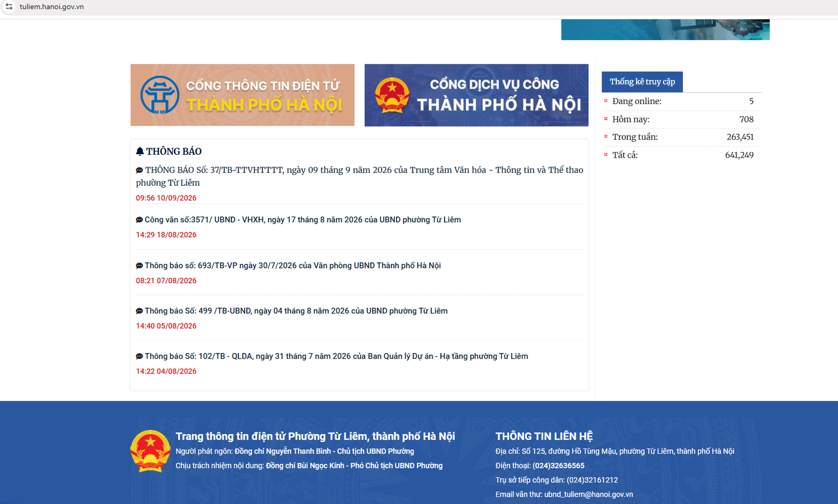
Task: Open the Cổng dịch vụ công Hà Nội banner
Action: click(x=477, y=95)
